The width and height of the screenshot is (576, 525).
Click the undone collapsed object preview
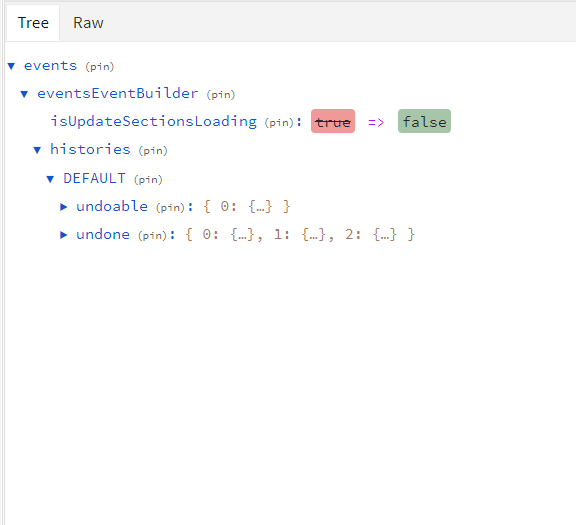(x=300, y=235)
